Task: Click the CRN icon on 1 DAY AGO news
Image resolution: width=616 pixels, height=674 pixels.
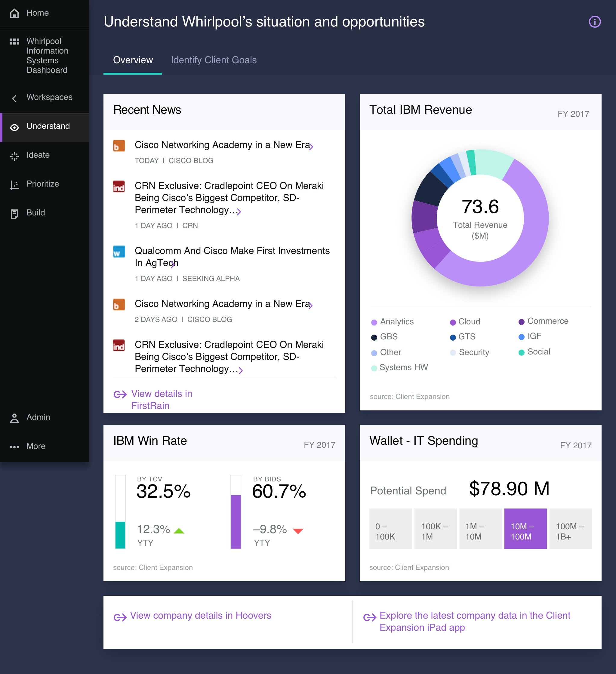Action: [119, 187]
